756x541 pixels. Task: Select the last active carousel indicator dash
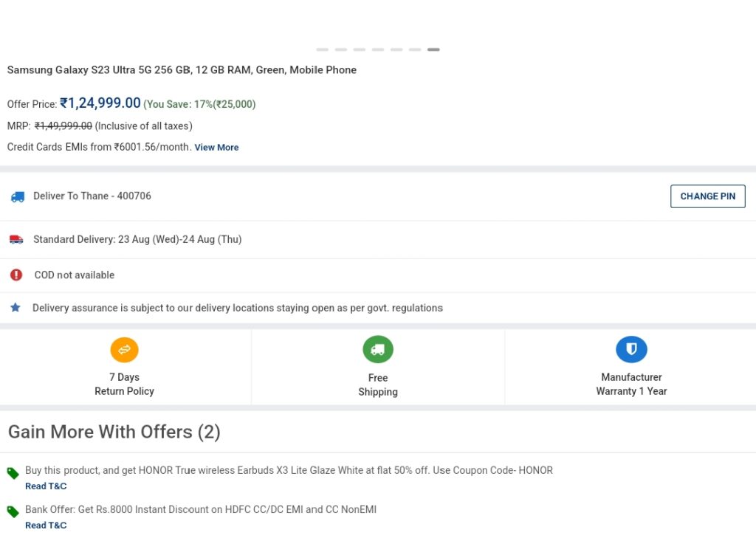(433, 49)
